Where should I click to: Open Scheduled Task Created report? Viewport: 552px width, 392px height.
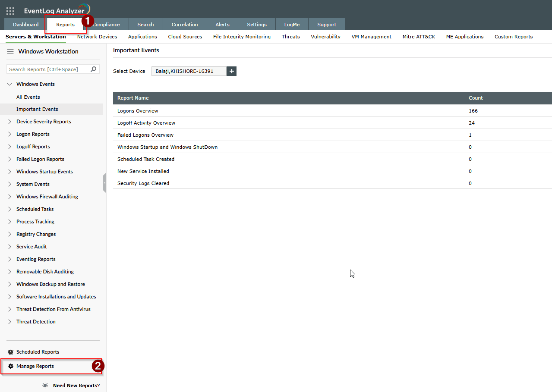coord(146,159)
